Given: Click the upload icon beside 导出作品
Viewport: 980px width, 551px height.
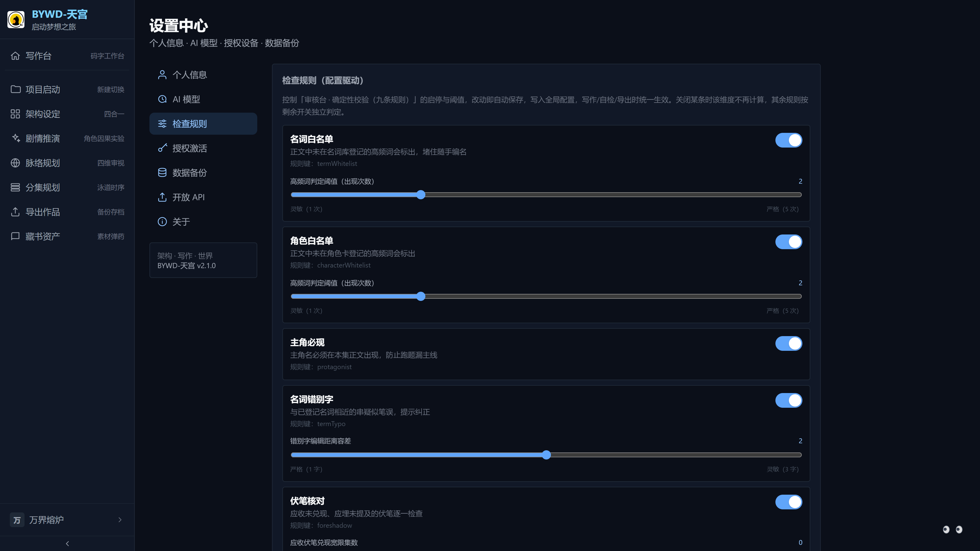Looking at the screenshot, I should pos(15,212).
